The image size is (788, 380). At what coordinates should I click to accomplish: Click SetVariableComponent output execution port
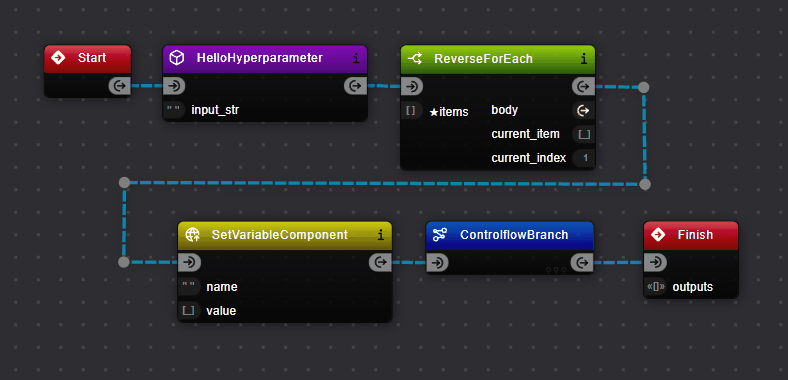coord(380,262)
